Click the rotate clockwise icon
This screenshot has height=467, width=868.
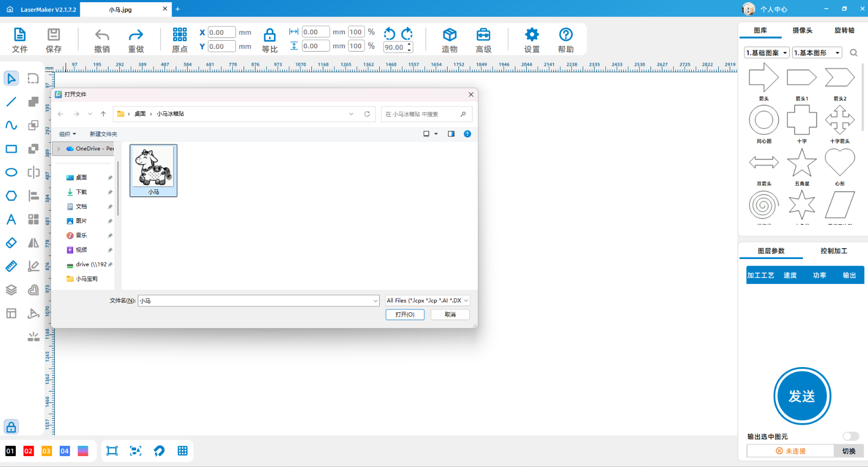click(x=407, y=34)
